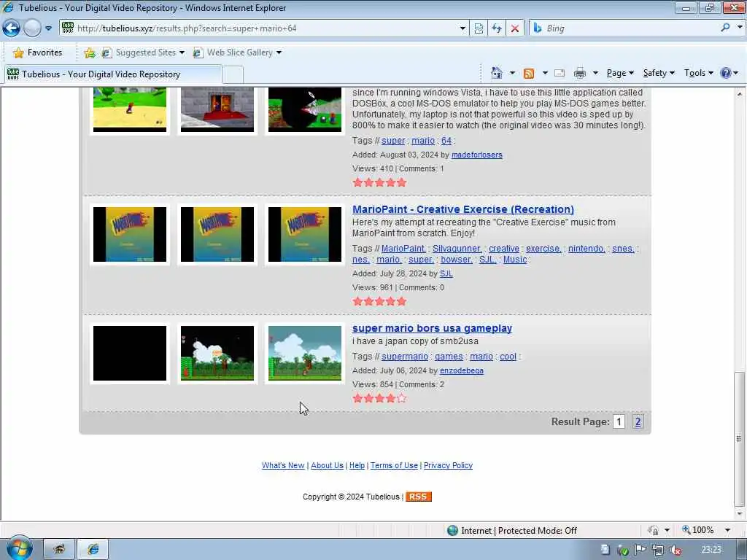This screenshot has height=560, width=747.
Task: Click the Internet Explorer taskbar button
Action: point(93,549)
